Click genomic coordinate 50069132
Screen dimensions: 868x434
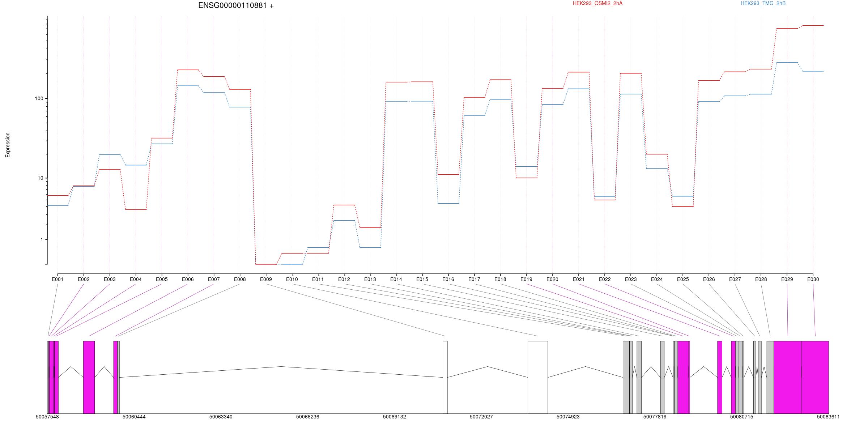(395, 417)
